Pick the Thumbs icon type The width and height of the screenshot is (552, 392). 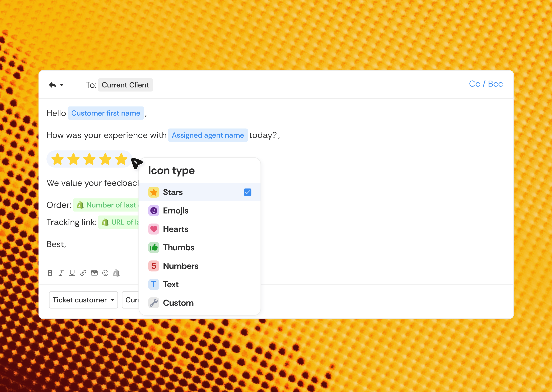coord(179,248)
